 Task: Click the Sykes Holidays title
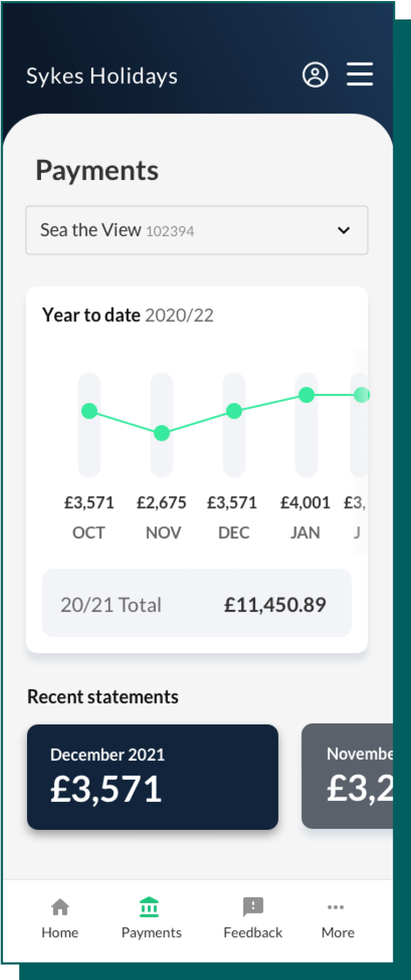102,76
